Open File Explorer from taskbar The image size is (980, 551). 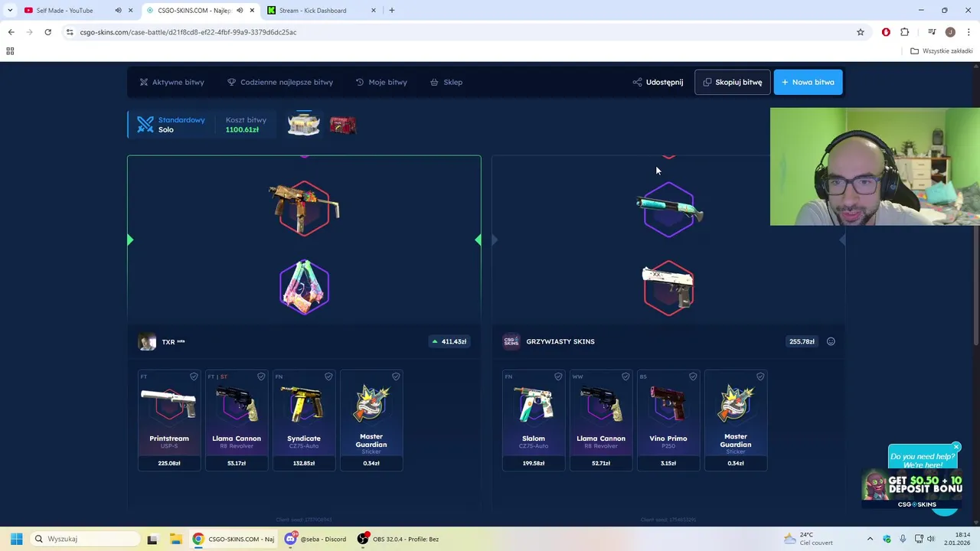point(175,539)
